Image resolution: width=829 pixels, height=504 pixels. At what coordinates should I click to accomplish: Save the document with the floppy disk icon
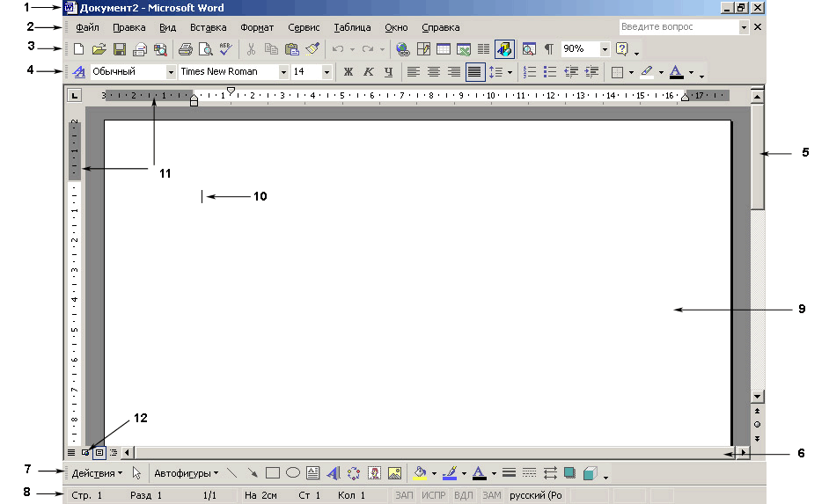pos(120,49)
